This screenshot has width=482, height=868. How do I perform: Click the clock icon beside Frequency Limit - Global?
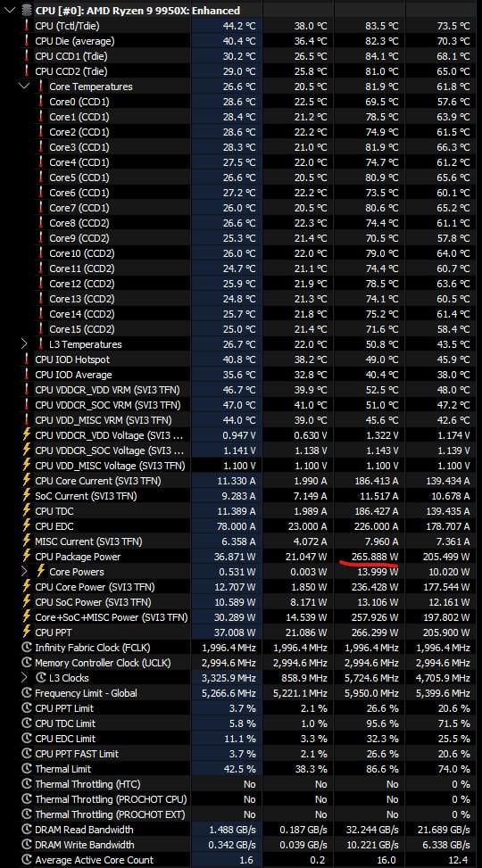click(26, 693)
